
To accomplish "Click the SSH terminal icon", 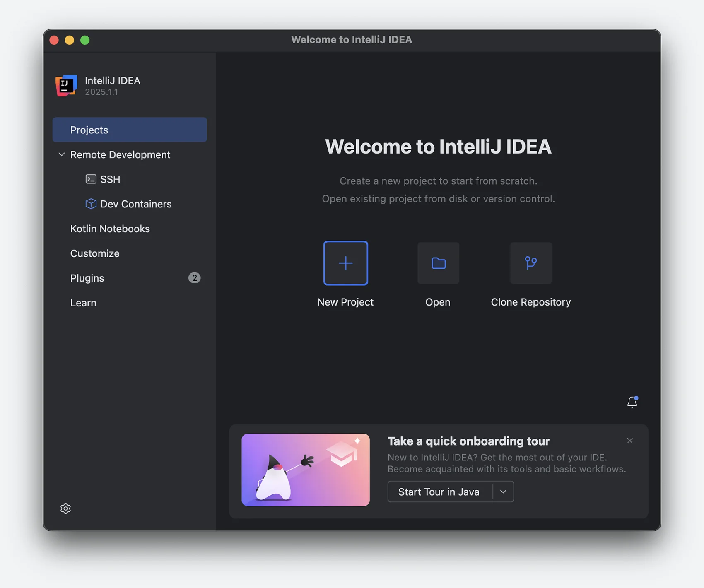I will tap(91, 179).
